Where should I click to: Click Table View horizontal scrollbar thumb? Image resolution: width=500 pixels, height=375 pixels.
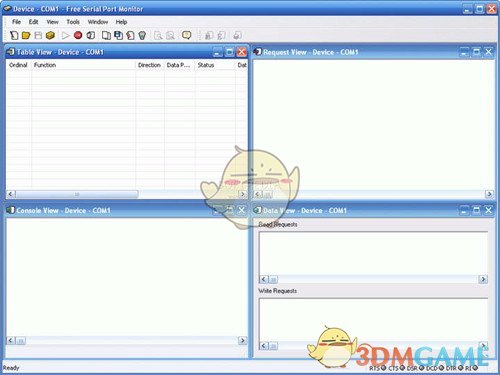pyautogui.click(x=77, y=194)
